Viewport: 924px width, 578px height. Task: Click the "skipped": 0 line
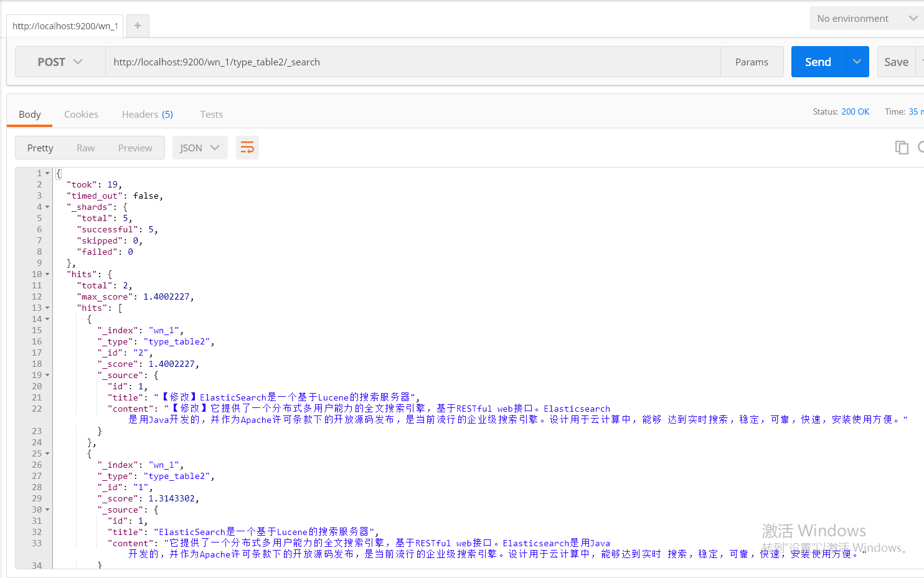tap(110, 240)
